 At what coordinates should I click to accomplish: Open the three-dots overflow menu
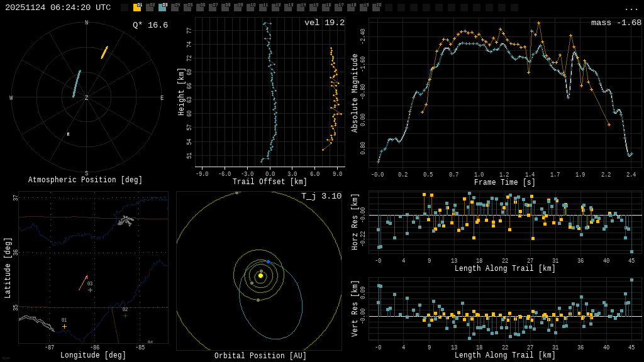[x=631, y=8]
